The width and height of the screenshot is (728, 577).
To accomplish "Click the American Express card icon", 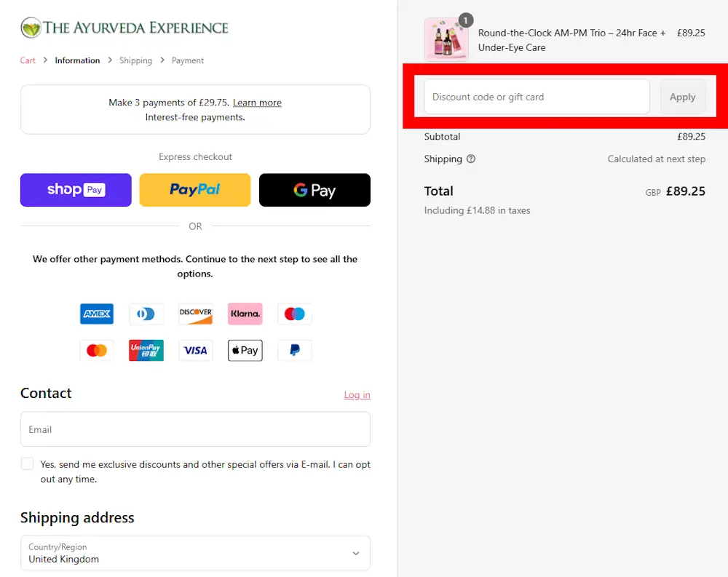I will [x=97, y=314].
